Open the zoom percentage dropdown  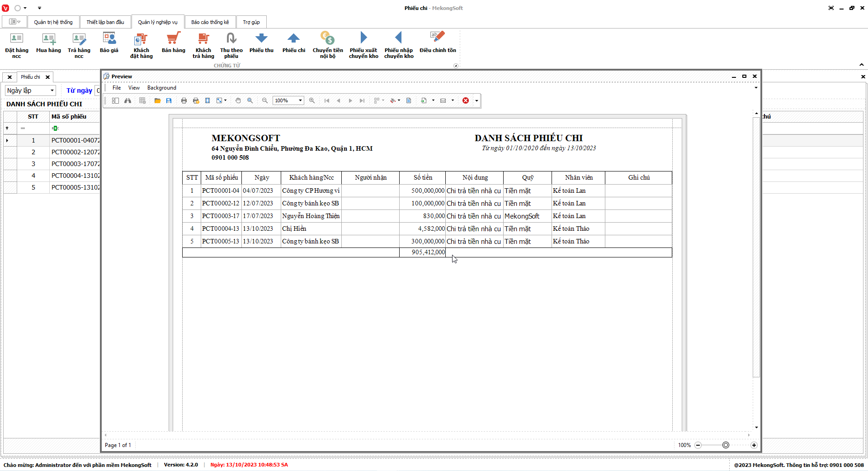point(300,101)
